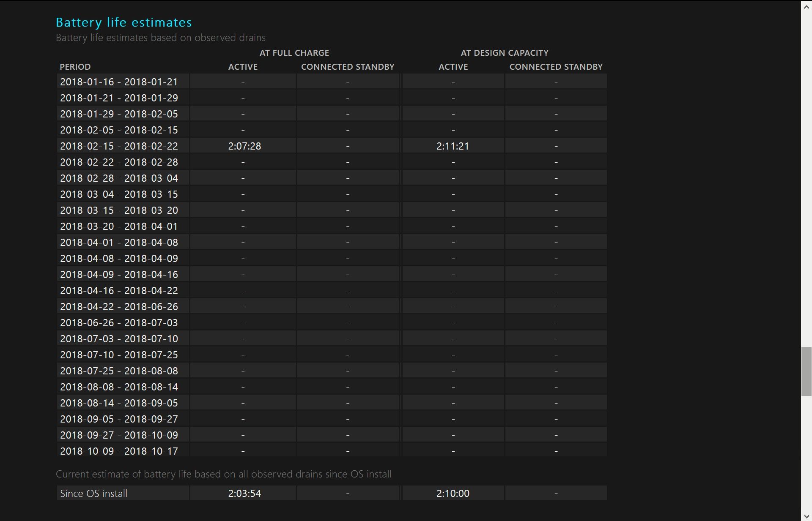The image size is (812, 521).
Task: Click period 2018-08-14 - 2018-09-05
Action: [x=119, y=403]
